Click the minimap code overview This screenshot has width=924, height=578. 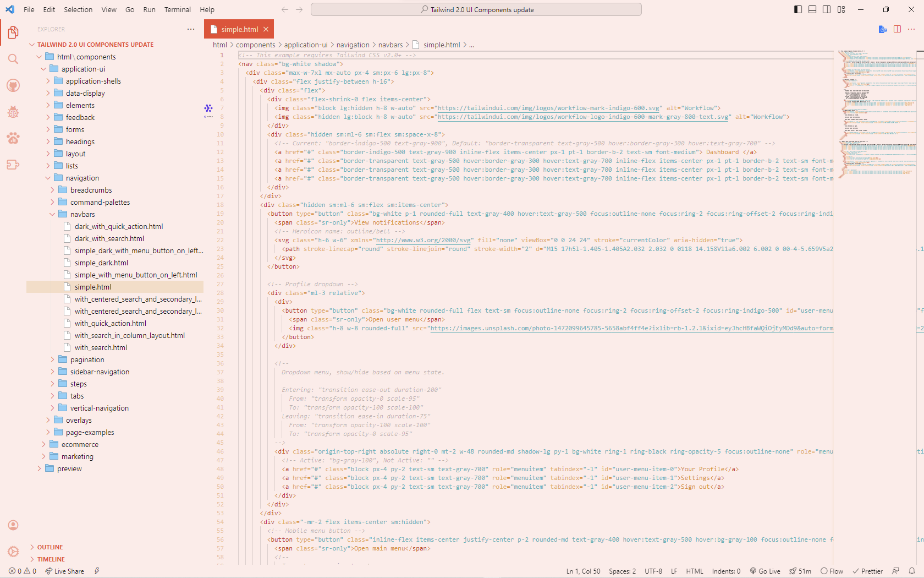point(877,110)
